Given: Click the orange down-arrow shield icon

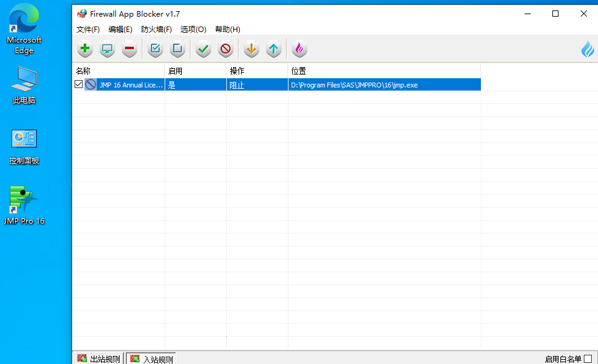Looking at the screenshot, I should [251, 49].
